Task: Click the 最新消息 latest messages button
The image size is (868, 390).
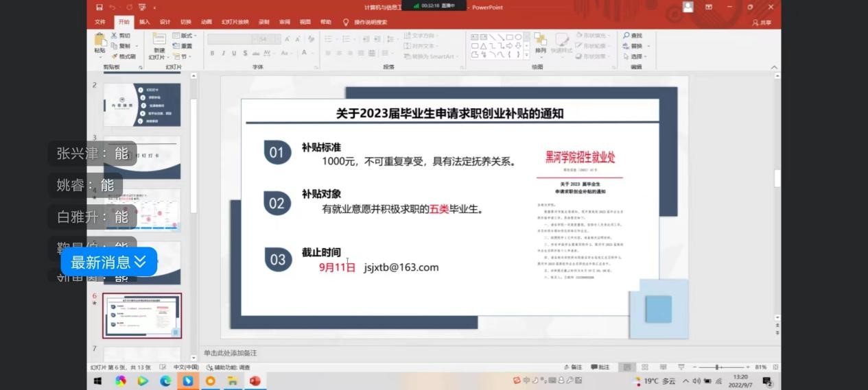Action: (108, 262)
